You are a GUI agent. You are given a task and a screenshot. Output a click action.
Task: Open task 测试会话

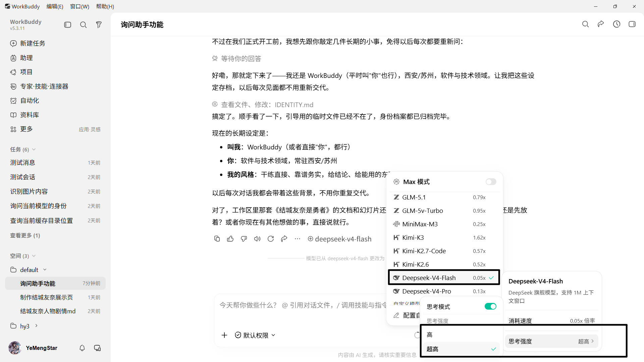coord(55,177)
